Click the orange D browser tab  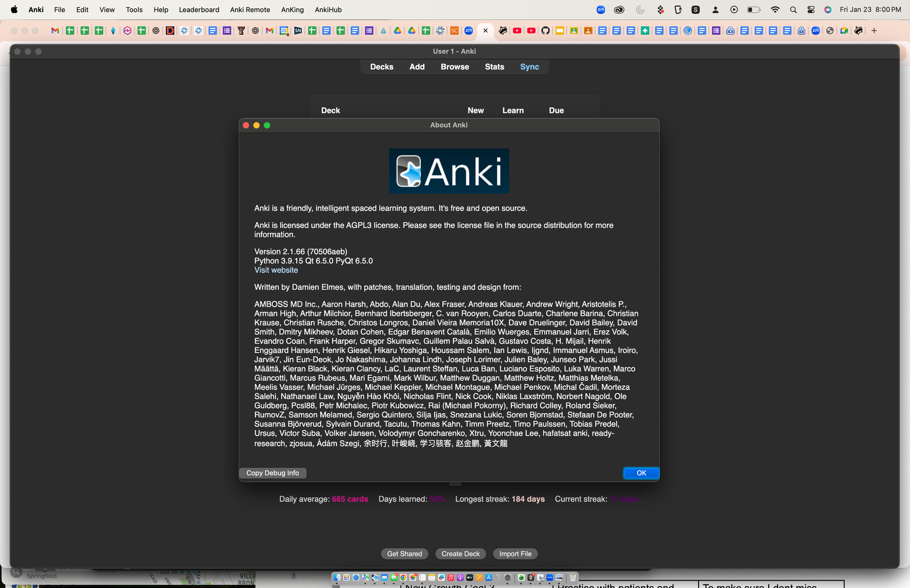click(x=170, y=31)
